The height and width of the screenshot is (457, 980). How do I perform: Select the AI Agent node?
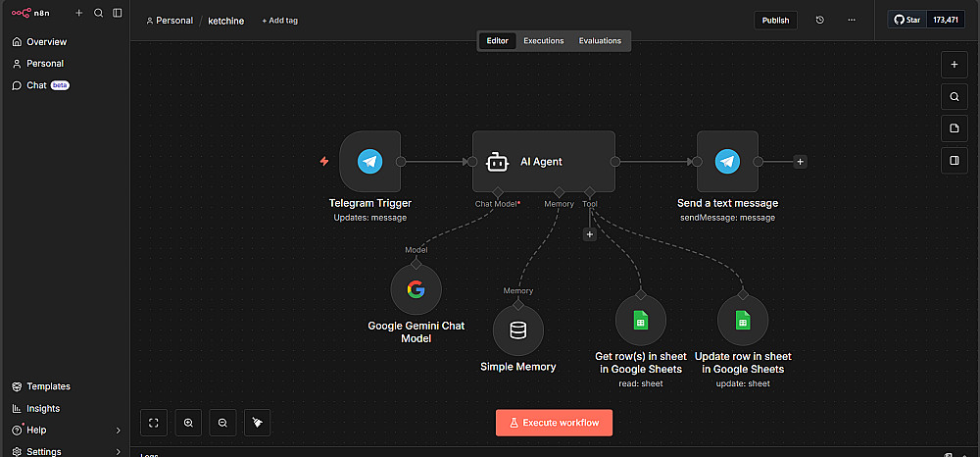544,161
